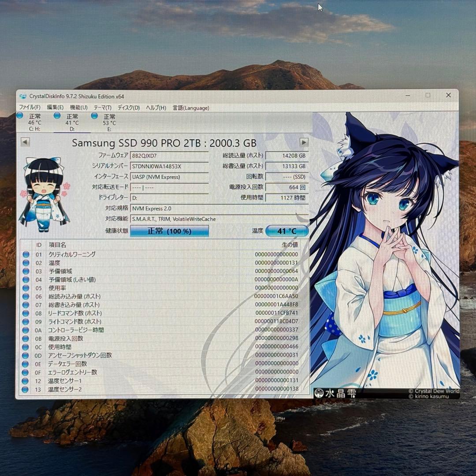Select raw value 00000000000138

(x=277, y=389)
